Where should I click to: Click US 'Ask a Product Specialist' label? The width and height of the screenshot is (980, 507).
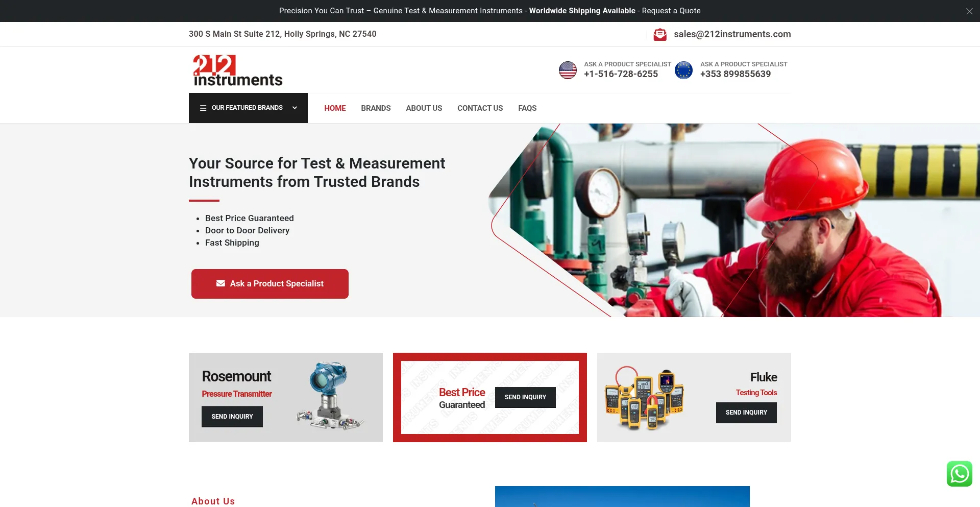point(627,64)
